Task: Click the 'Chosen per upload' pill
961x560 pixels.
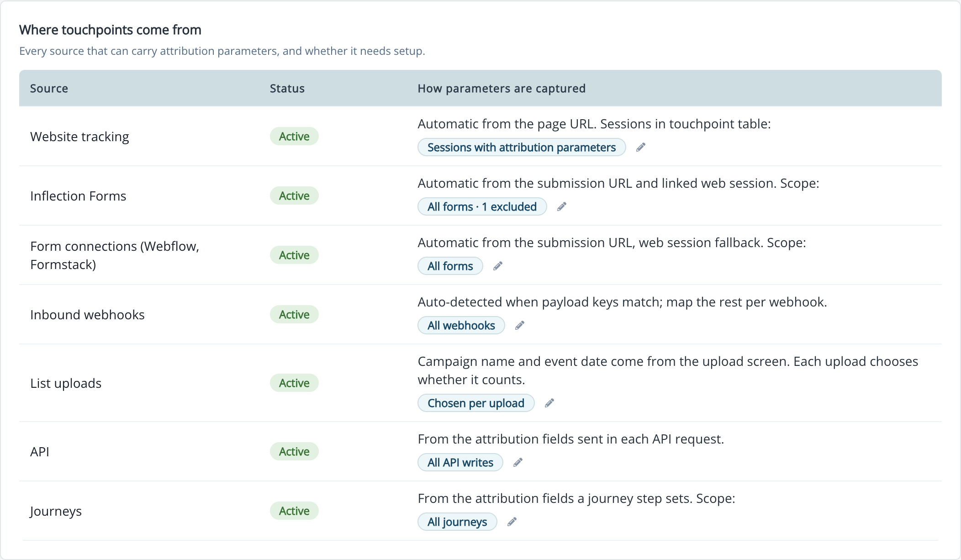Action: (476, 403)
